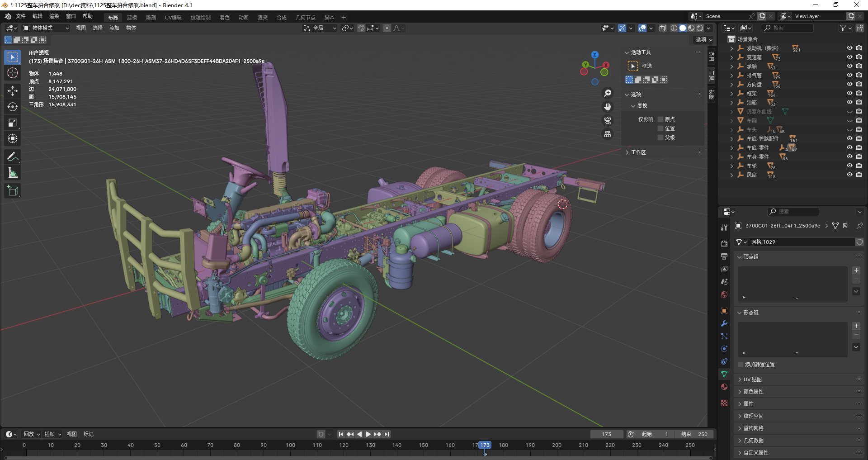Click the Add Cube tool
This screenshot has height=460, width=868.
pyautogui.click(x=13, y=191)
